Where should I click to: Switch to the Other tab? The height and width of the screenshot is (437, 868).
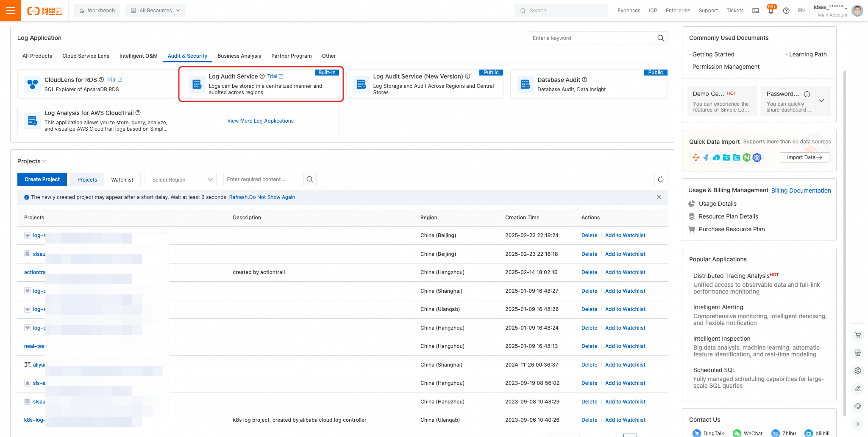pyautogui.click(x=329, y=56)
